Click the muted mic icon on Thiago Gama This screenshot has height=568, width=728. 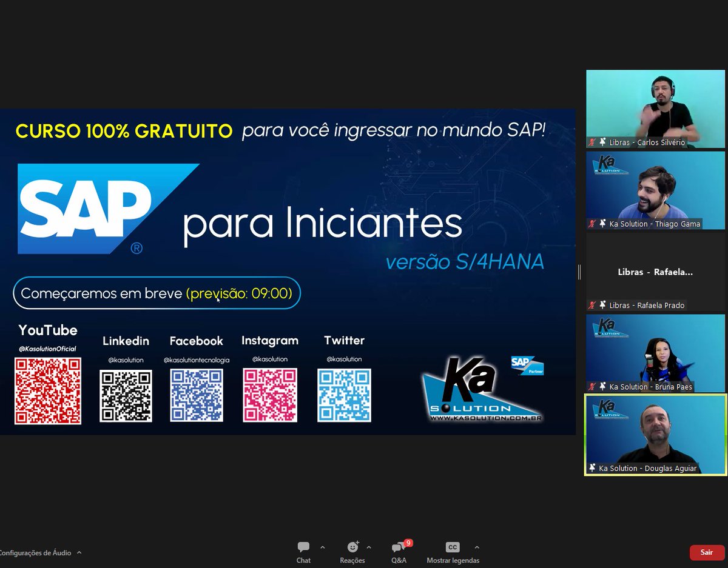[x=592, y=224]
